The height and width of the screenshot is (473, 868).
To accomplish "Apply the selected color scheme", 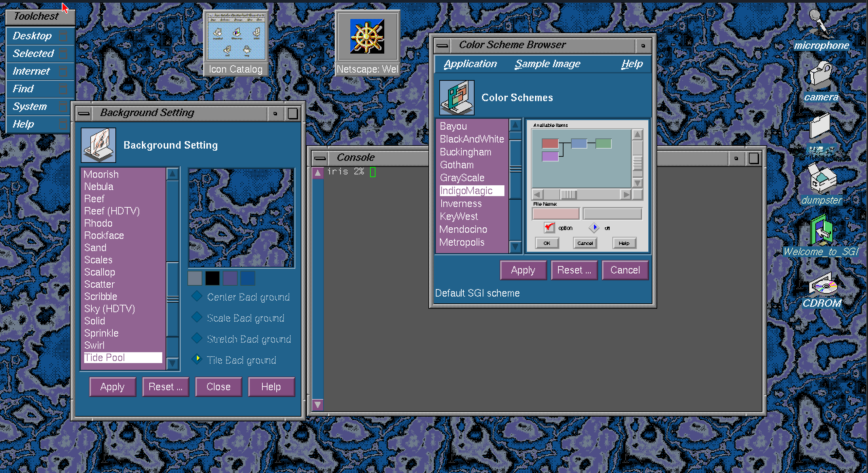I will [x=523, y=270].
